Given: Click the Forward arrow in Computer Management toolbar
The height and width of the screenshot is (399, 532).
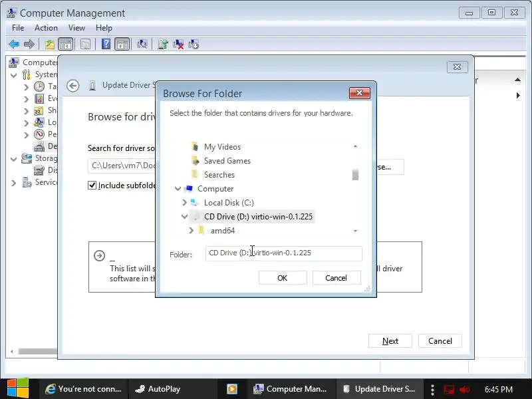Looking at the screenshot, I should [29, 44].
